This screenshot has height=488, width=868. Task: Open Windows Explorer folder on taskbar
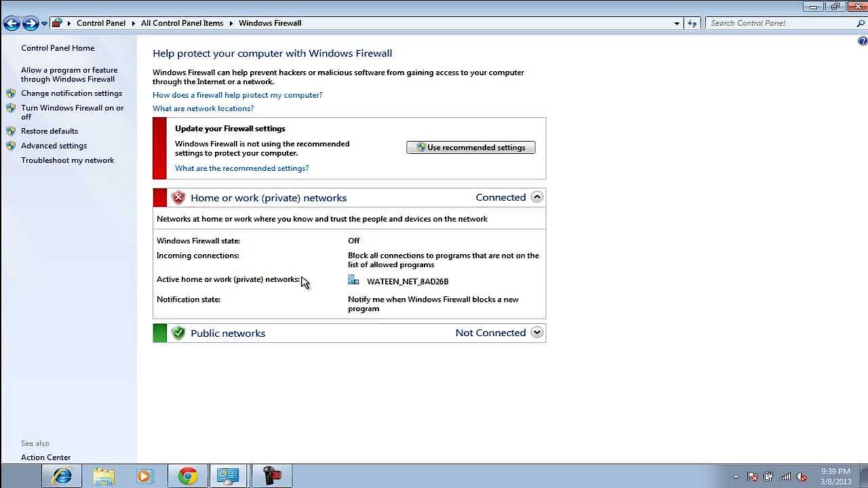[x=104, y=476]
